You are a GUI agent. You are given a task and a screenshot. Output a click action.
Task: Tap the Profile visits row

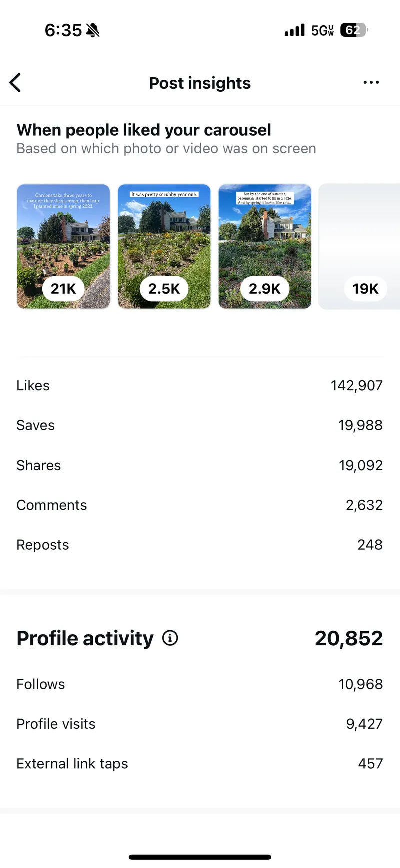pyautogui.click(x=200, y=724)
